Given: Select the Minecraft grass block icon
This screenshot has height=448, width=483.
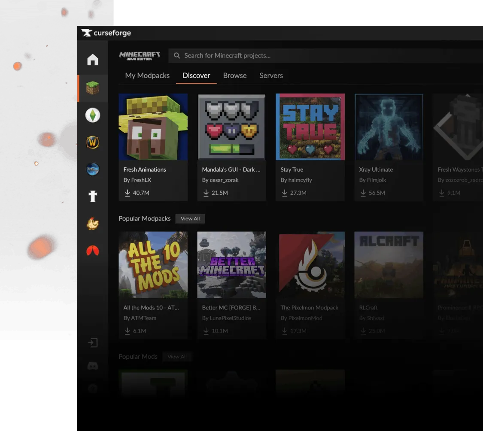Looking at the screenshot, I should click(x=93, y=88).
